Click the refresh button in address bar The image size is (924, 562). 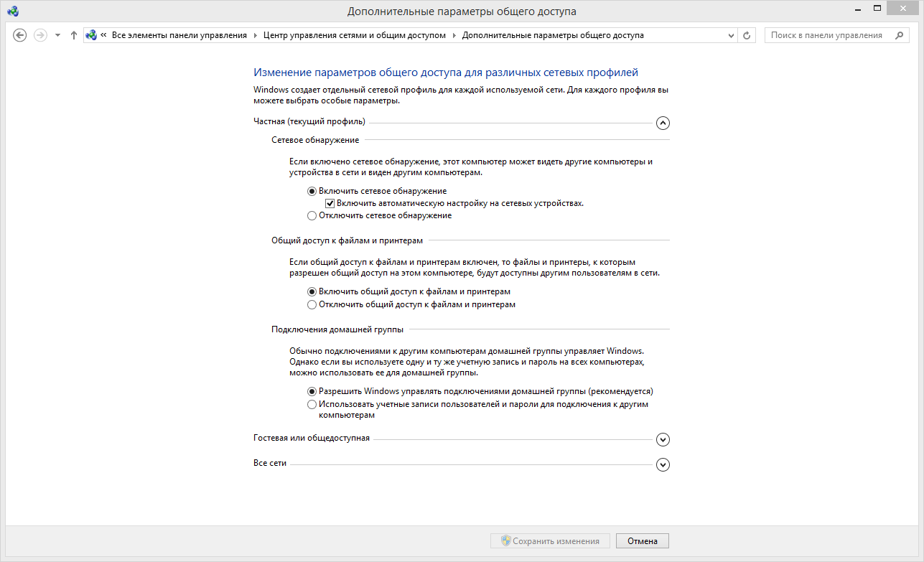click(747, 35)
